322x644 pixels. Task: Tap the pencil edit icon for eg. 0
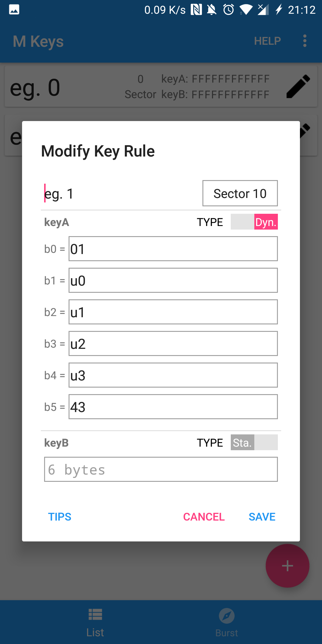click(x=298, y=86)
